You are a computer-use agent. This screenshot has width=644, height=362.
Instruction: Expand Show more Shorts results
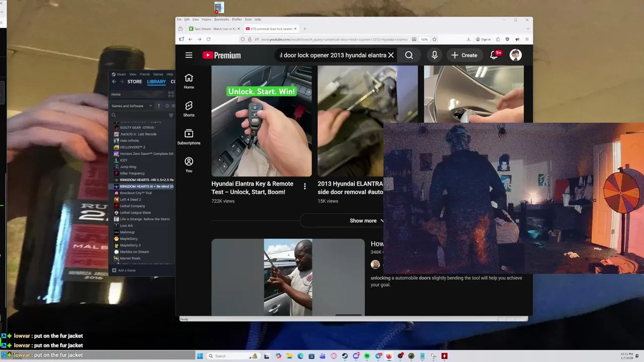366,221
